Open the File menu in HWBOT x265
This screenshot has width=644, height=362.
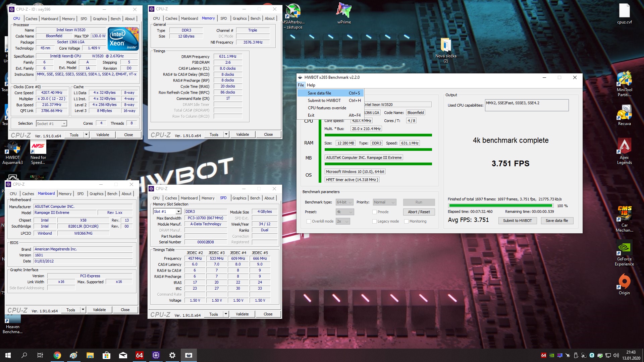(301, 85)
